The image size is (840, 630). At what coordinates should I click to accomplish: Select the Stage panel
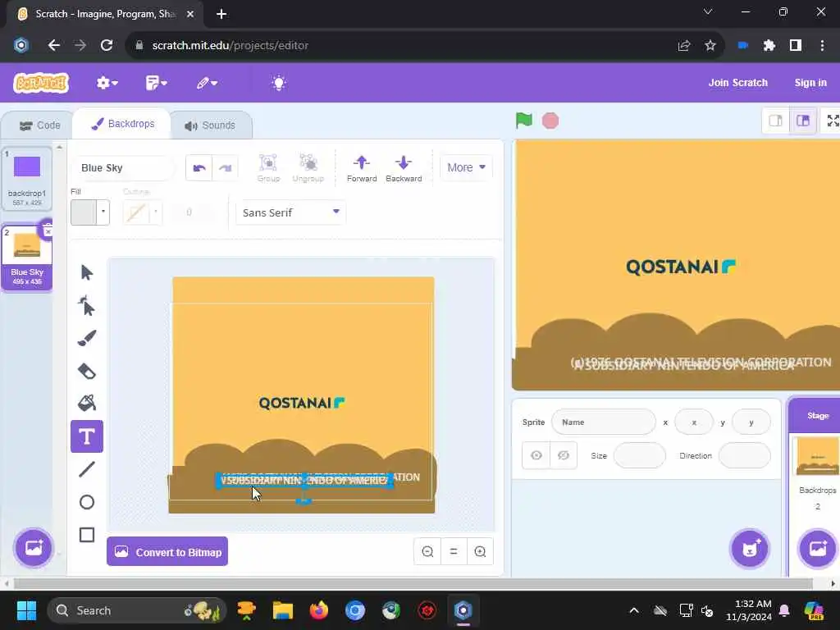(x=818, y=415)
